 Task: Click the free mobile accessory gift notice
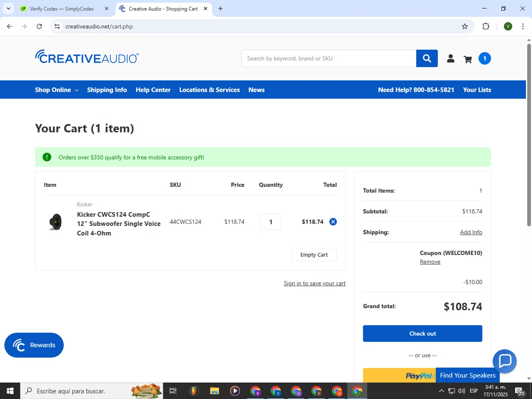click(x=263, y=157)
